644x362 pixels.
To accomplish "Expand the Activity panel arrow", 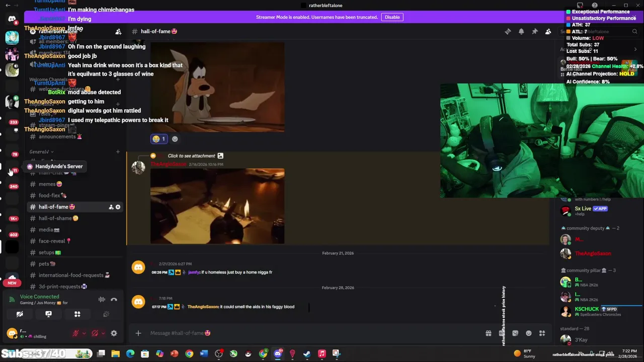I will click(x=635, y=49).
